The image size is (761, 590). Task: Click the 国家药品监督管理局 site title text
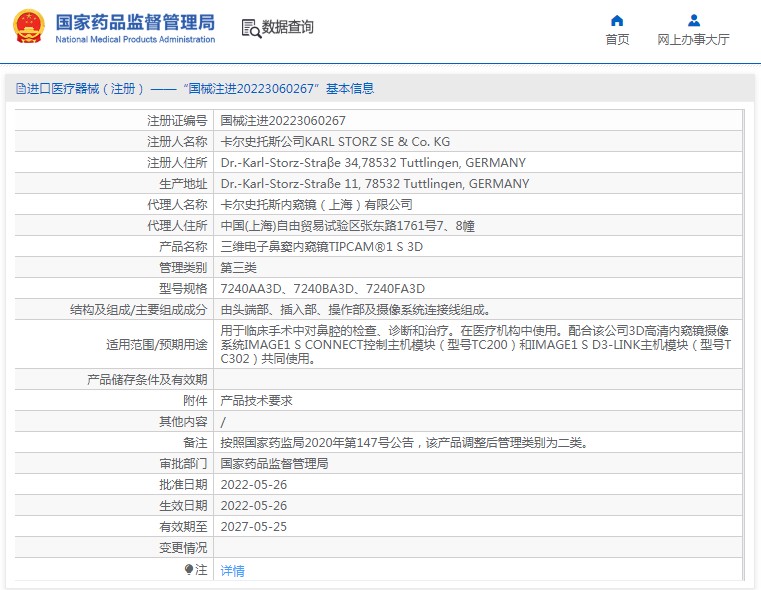(x=134, y=21)
